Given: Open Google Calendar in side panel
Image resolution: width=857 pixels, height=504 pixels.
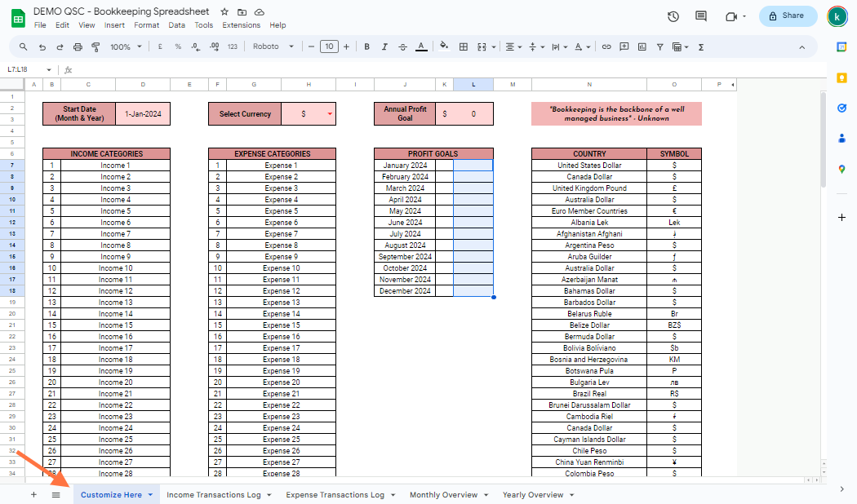Looking at the screenshot, I should coord(841,47).
